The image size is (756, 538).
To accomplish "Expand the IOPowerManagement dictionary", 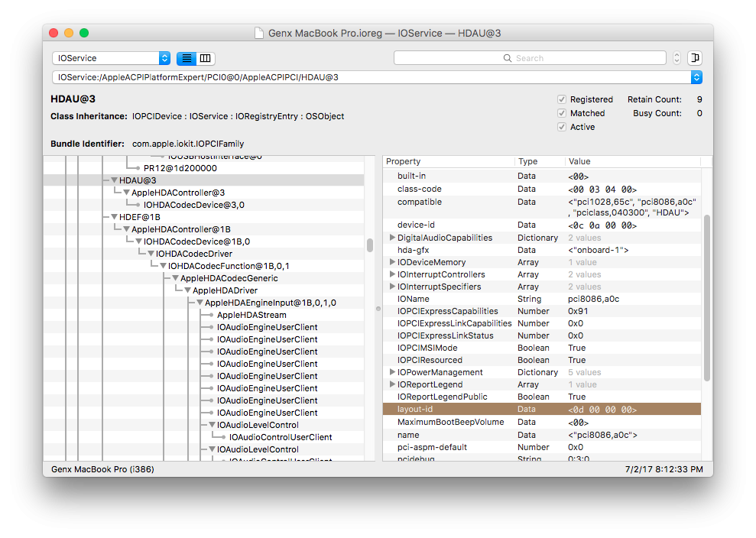I will click(392, 372).
